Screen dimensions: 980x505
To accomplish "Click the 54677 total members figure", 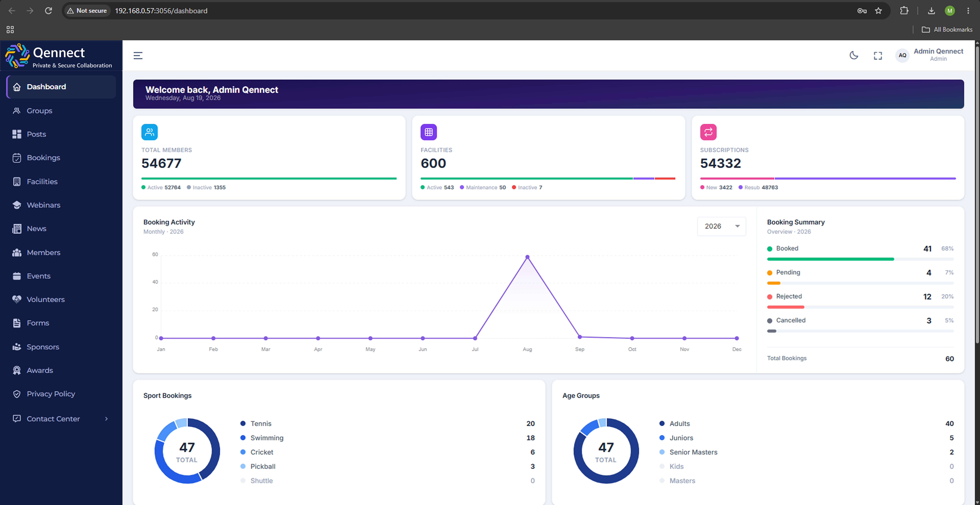I will [x=161, y=163].
